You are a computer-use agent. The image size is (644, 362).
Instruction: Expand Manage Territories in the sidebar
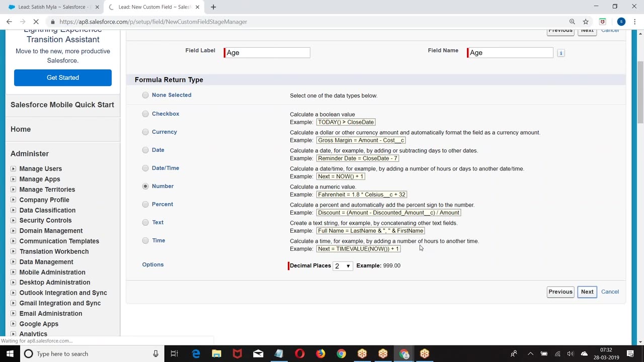(13, 190)
